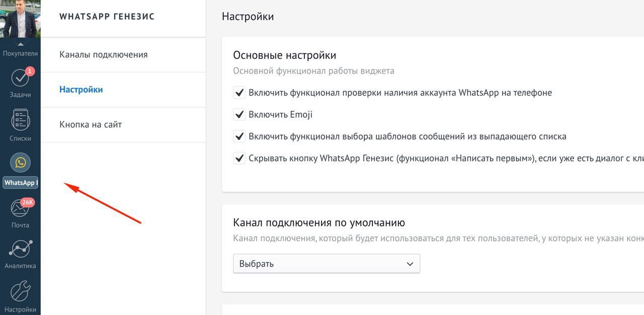This screenshot has height=315, width=644.
Task: Click the Основные настройки heading
Action: [285, 55]
